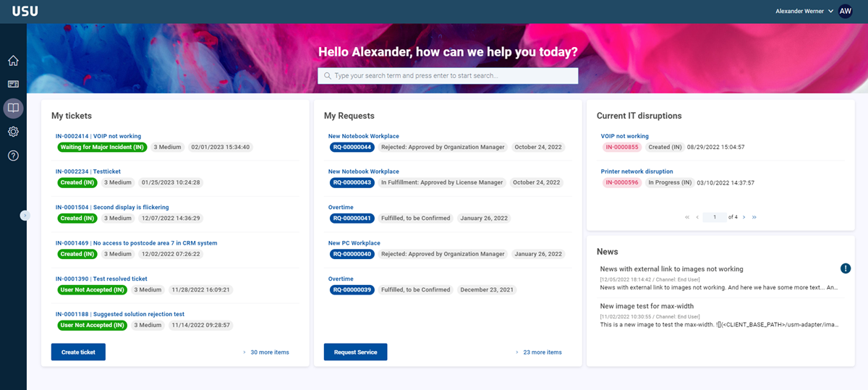
Task: Open the tickets card icon in sidebar
Action: tap(13, 84)
